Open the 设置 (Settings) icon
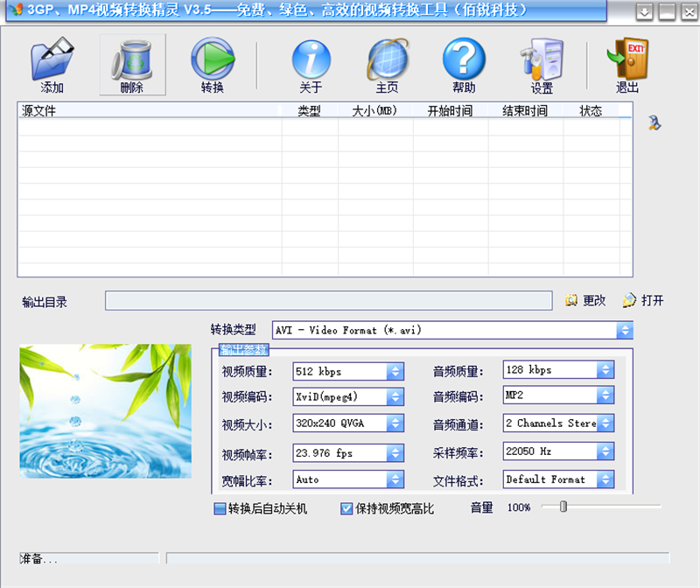The height and width of the screenshot is (588, 700). pyautogui.click(x=542, y=65)
